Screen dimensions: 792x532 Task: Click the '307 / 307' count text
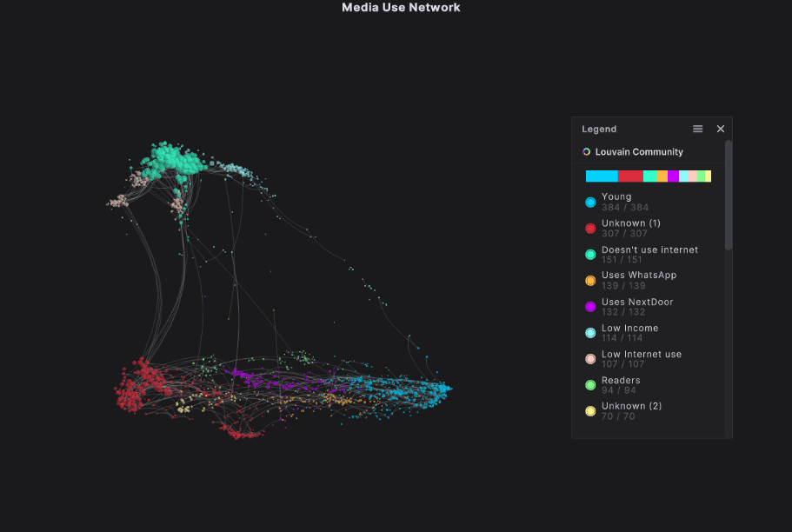pos(624,234)
